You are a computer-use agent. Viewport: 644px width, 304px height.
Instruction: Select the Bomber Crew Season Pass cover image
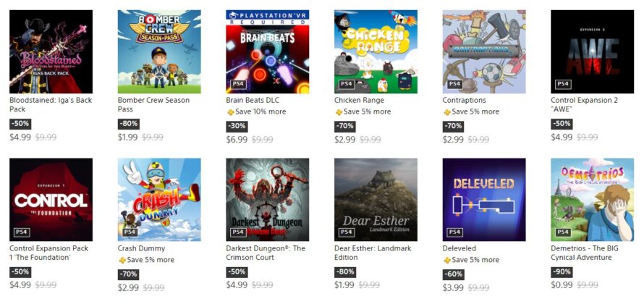[x=159, y=51]
